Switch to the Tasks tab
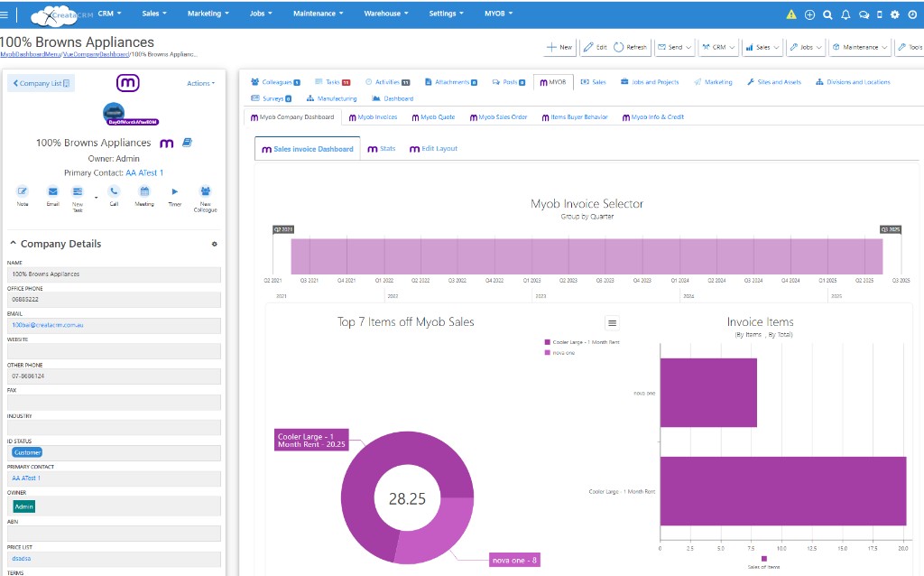 [332, 82]
